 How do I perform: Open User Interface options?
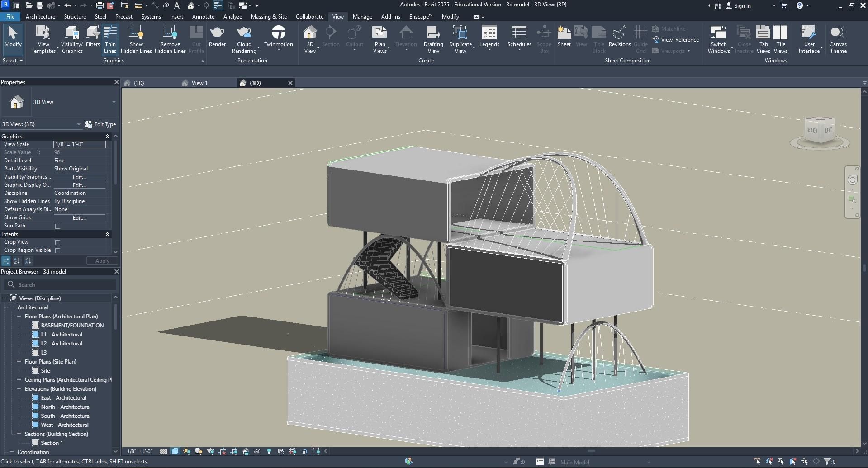(x=809, y=39)
